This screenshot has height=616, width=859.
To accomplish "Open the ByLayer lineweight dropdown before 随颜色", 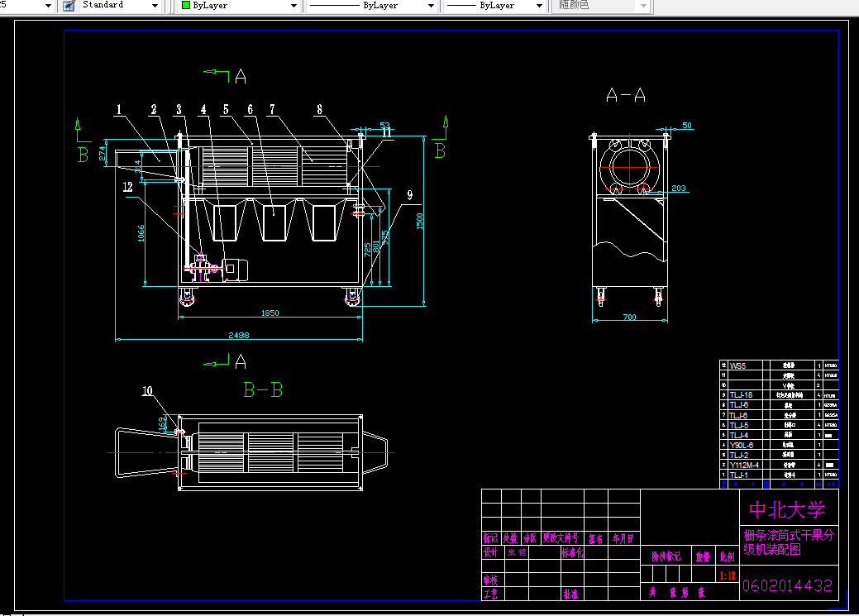I will click(x=539, y=6).
